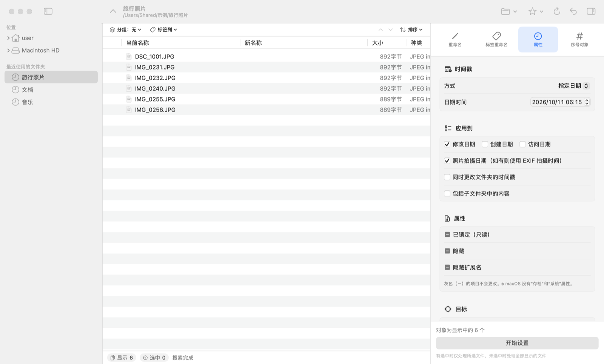Image resolution: width=604 pixels, height=364 pixels.
Task: Open the 排序 sort dropdown
Action: point(411,29)
